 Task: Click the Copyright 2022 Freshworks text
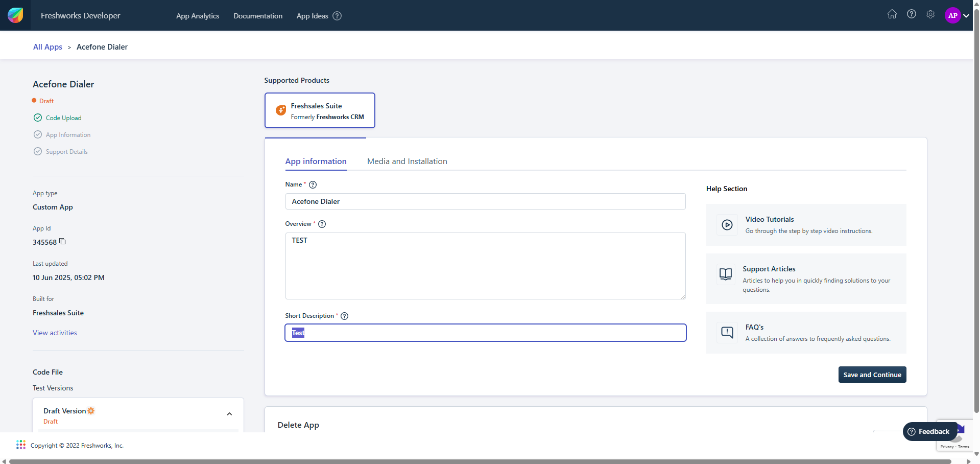tap(77, 446)
